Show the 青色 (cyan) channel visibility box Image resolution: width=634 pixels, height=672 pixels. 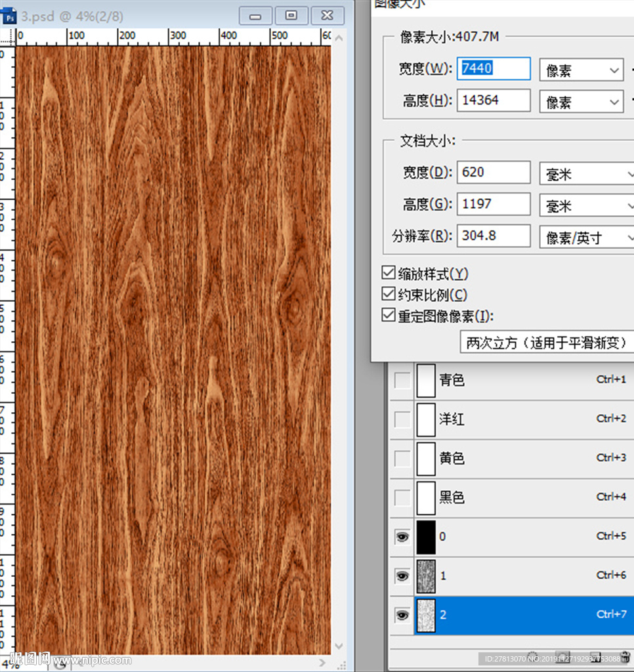(402, 380)
